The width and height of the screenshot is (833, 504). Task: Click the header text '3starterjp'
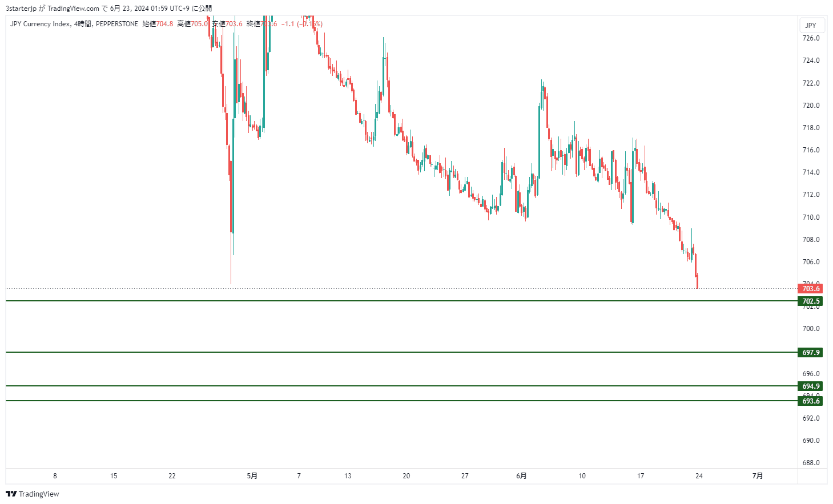(21, 9)
